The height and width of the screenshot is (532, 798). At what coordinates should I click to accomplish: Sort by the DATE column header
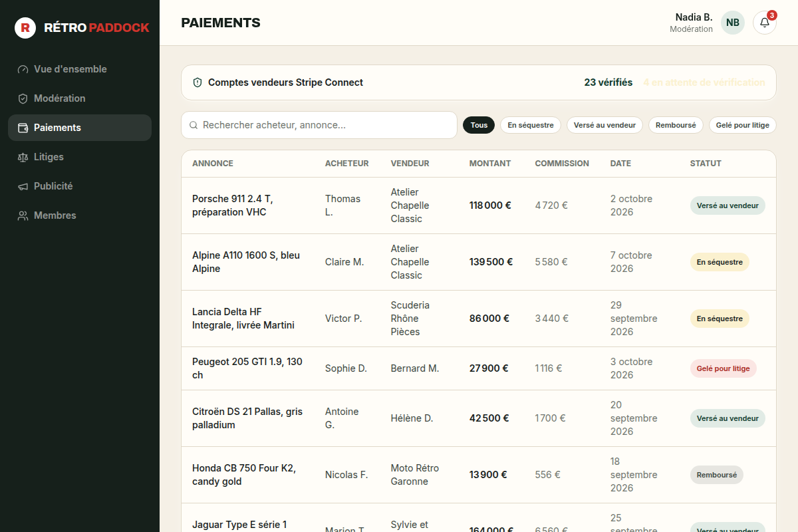pyautogui.click(x=620, y=164)
